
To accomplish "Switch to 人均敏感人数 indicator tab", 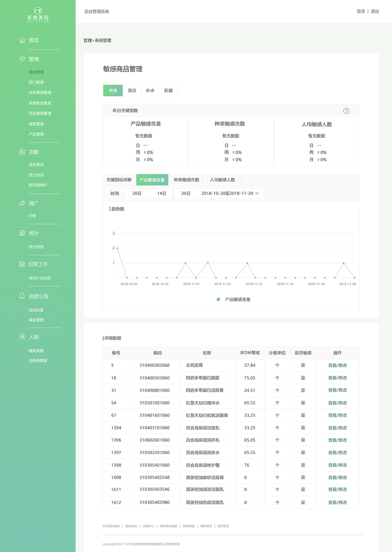I will [222, 180].
